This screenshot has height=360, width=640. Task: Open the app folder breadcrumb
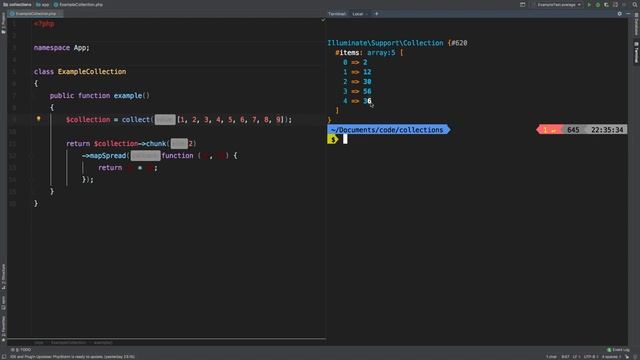coord(42,5)
